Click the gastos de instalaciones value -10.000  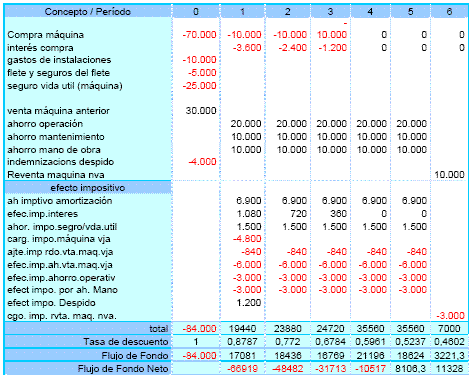coord(199,60)
